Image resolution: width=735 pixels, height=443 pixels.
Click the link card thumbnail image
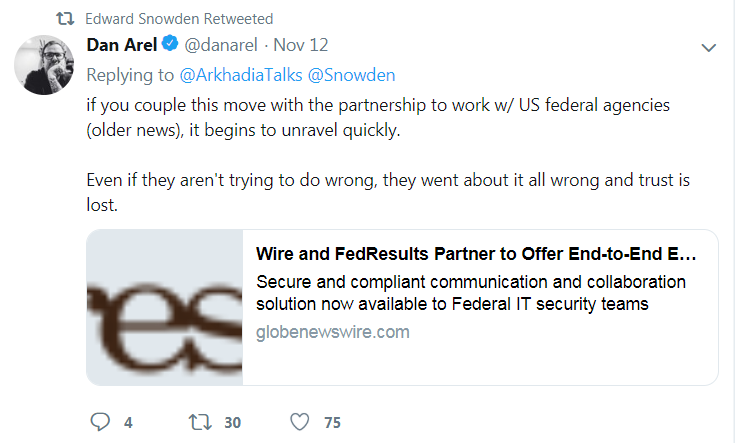[x=165, y=308]
